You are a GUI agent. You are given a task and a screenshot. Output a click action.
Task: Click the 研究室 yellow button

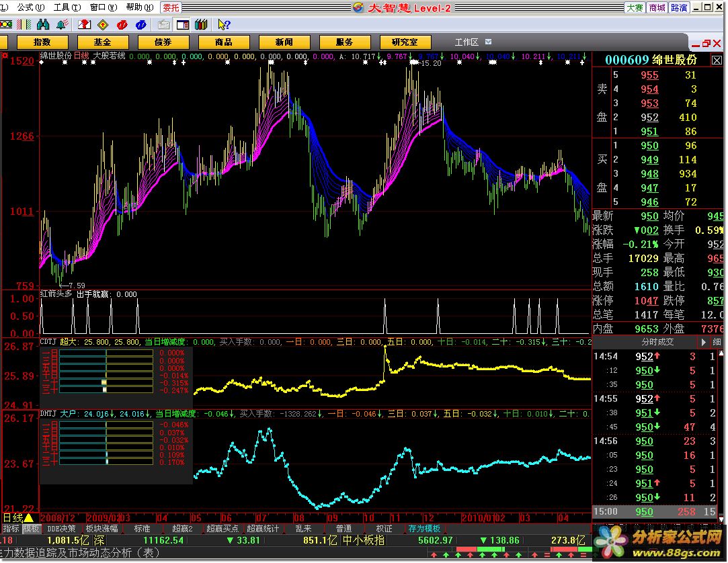pyautogui.click(x=405, y=42)
